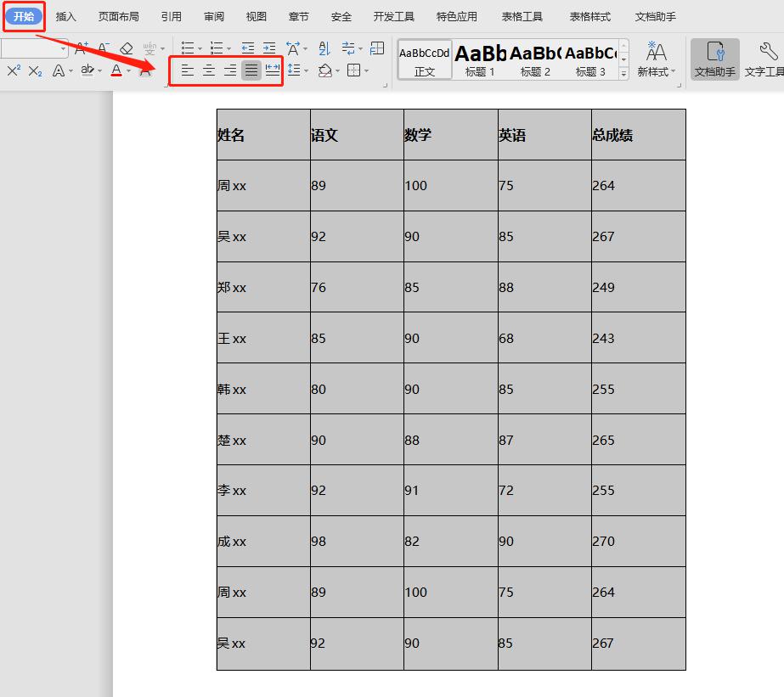The image size is (784, 697).
Task: Expand the font color dropdown arrow
Action: point(129,71)
